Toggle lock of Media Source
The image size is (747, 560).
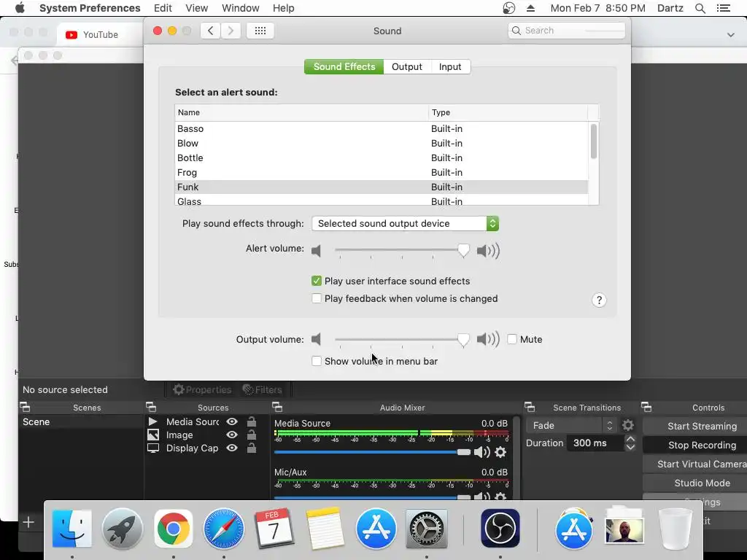tap(251, 421)
